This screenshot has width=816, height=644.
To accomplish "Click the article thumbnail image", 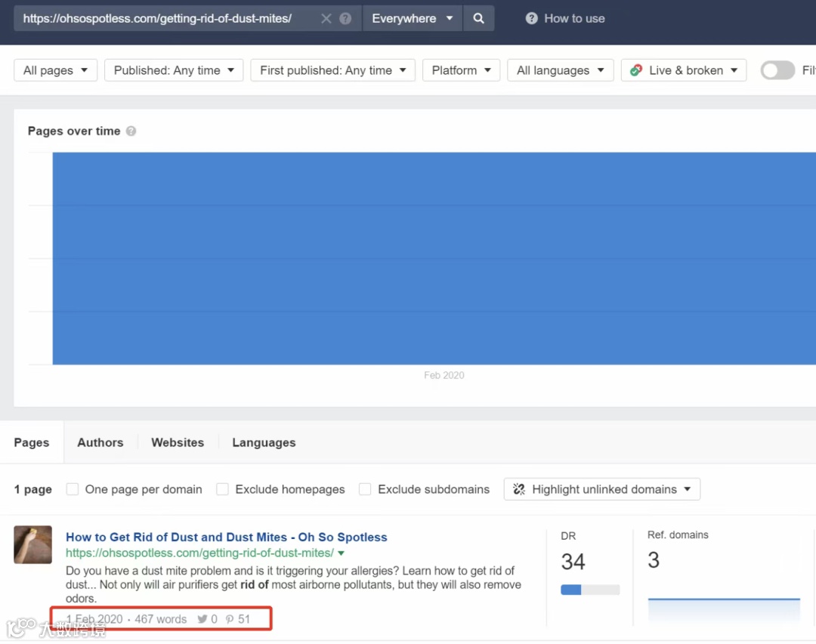I will [x=32, y=544].
